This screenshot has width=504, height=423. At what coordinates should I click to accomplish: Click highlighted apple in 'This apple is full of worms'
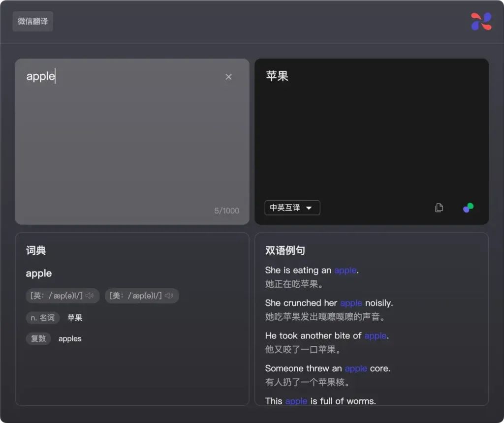(296, 401)
